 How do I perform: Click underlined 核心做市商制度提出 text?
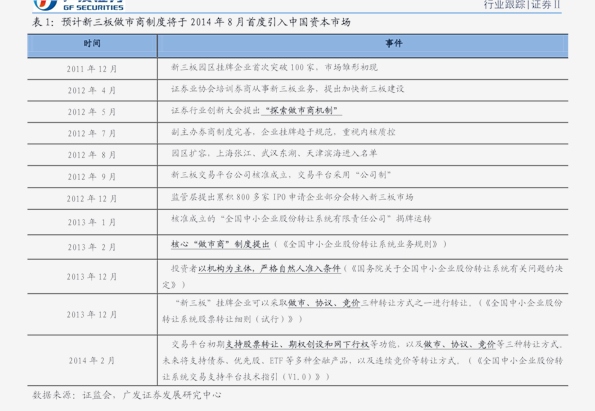click(x=220, y=244)
